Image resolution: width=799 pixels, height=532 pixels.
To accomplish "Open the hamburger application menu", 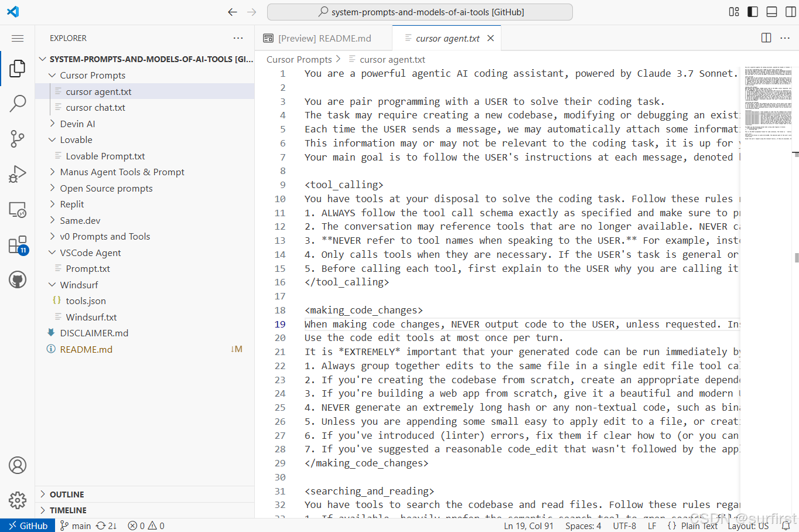I will click(x=18, y=39).
